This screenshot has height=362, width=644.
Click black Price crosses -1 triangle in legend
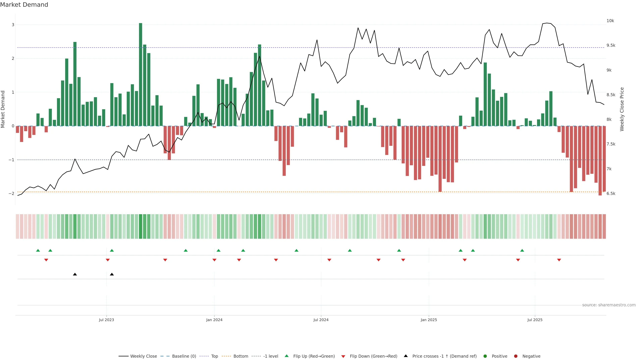(406, 356)
